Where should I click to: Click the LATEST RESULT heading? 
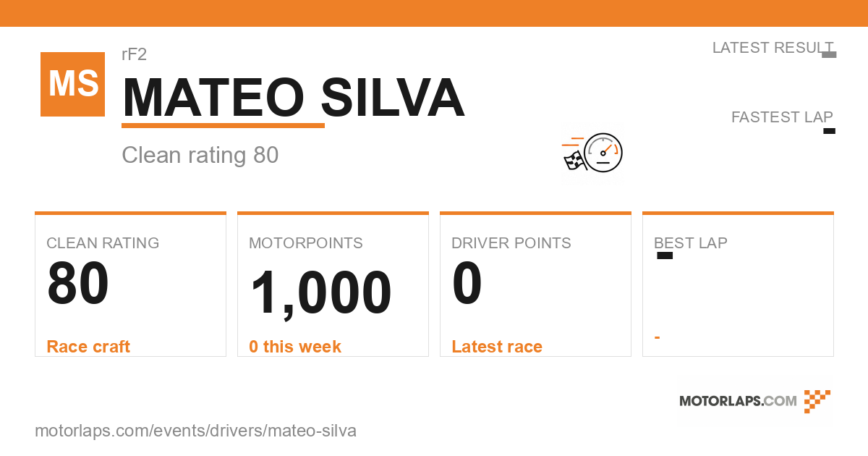[773, 48]
